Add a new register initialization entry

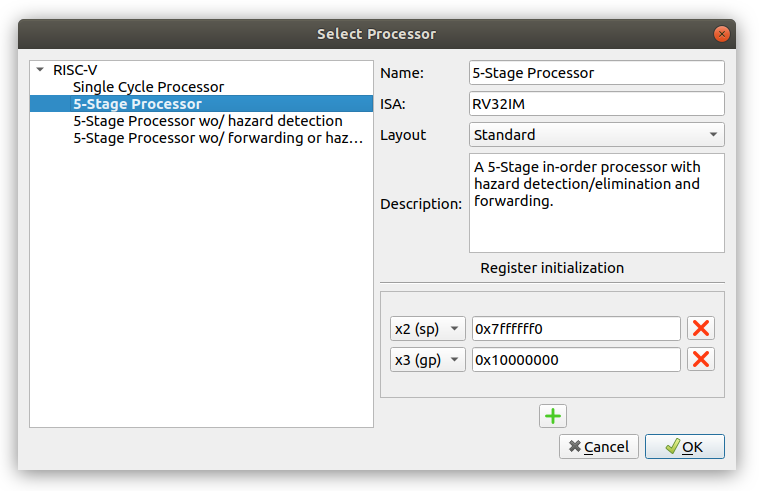tap(553, 416)
